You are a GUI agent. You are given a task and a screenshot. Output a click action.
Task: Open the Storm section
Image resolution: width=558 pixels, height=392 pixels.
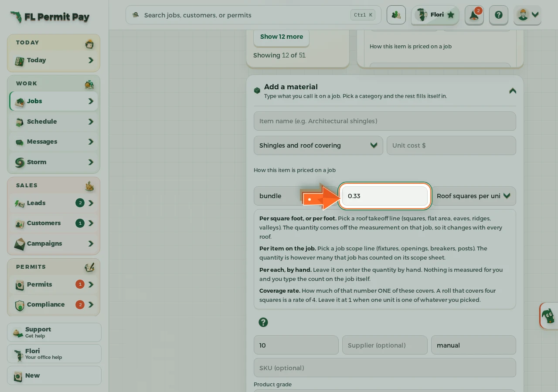(x=54, y=162)
